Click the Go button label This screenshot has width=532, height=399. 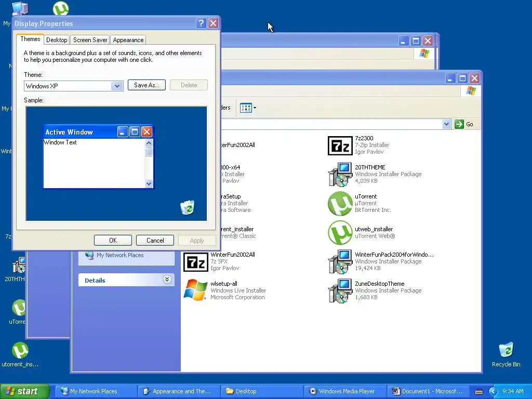(x=470, y=124)
